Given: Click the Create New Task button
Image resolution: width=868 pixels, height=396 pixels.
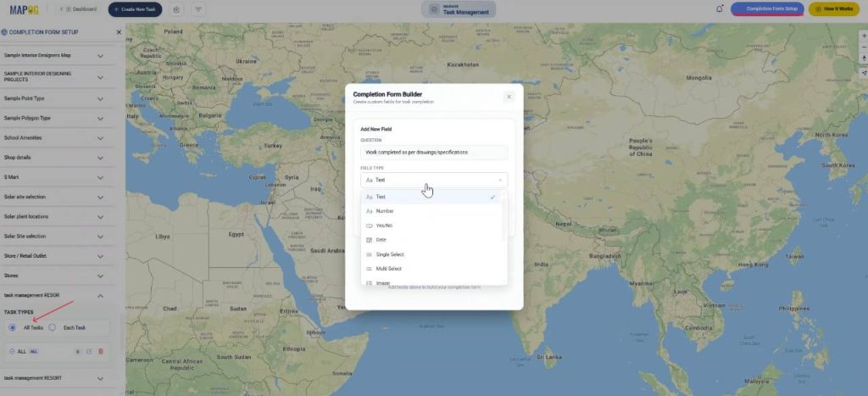Looking at the screenshot, I should click(x=135, y=9).
